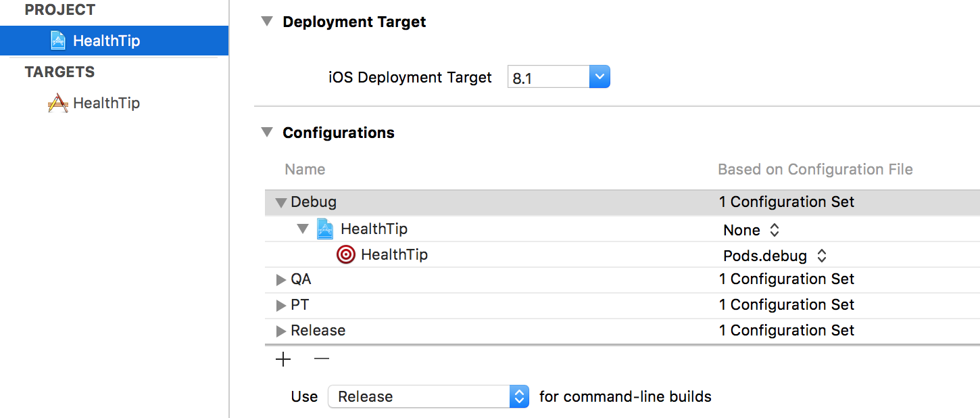This screenshot has width=980, height=418.
Task: Collapse the Debug configuration row
Action: [x=281, y=203]
